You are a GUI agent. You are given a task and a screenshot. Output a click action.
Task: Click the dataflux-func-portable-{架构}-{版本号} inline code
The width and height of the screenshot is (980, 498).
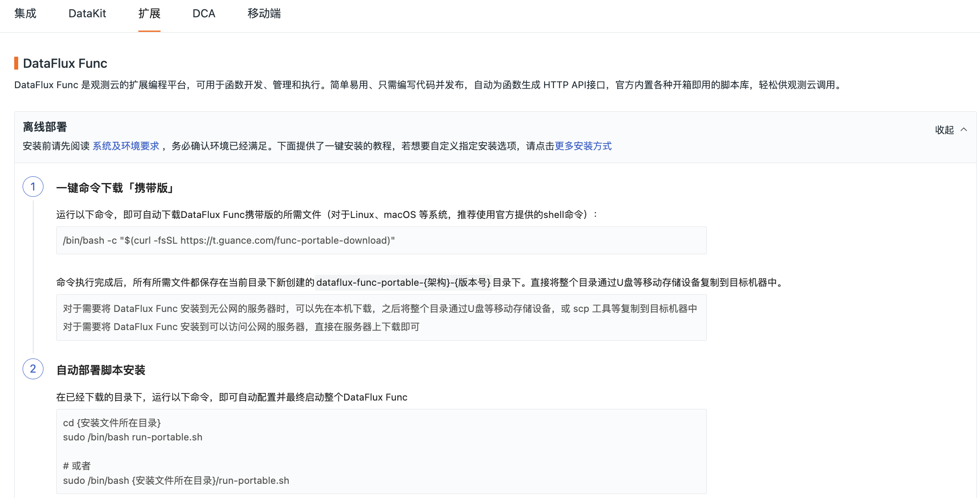[404, 283]
